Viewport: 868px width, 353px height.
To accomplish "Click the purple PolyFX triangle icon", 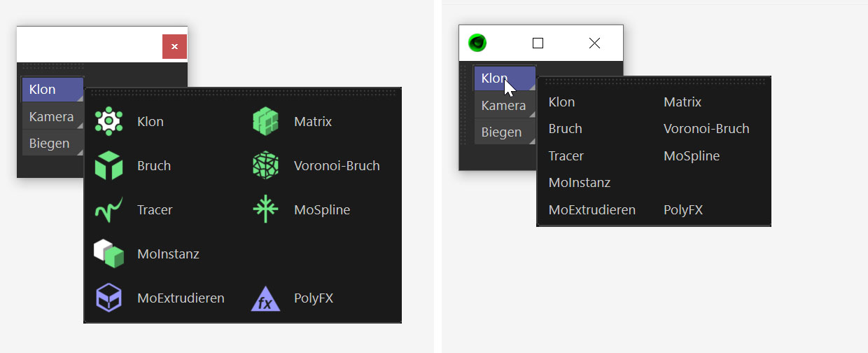I will 265,298.
